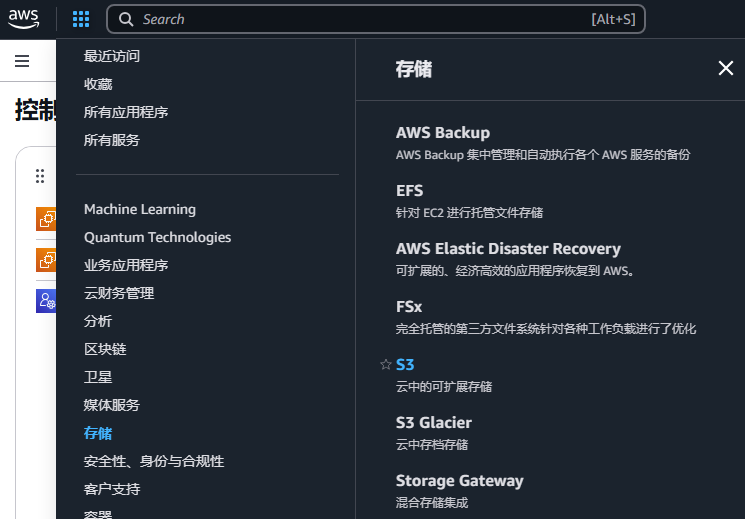Select the highlighted 存储 category
Viewport: 745px width, 519px height.
click(x=98, y=433)
